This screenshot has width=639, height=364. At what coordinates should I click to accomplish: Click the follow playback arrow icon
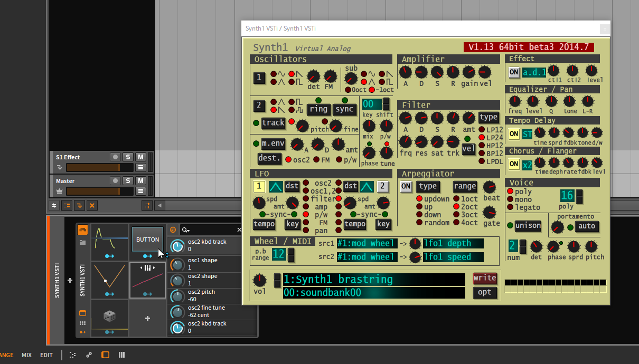coord(148,205)
